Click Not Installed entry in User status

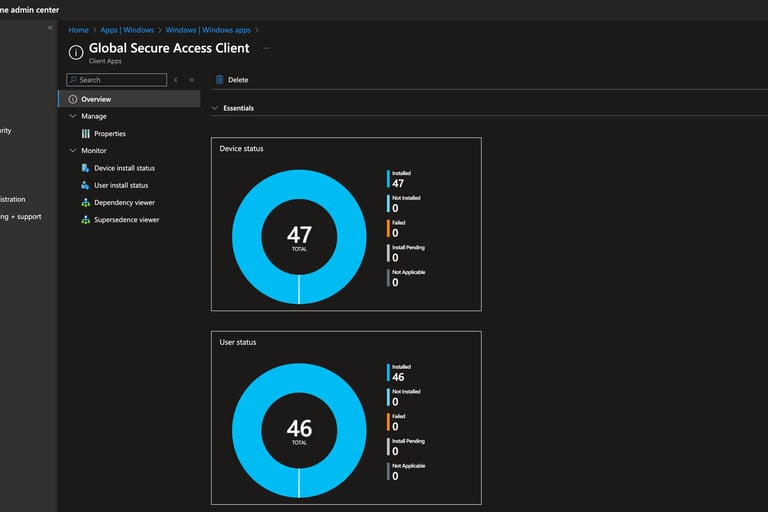tap(405, 397)
